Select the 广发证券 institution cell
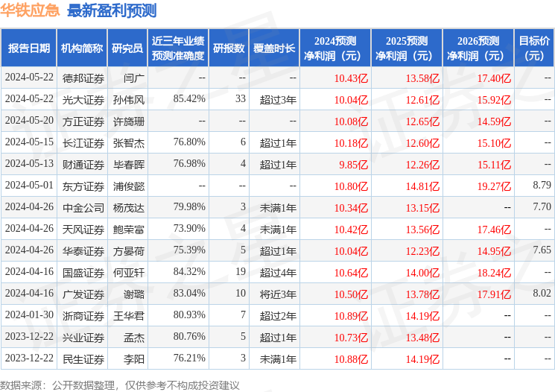 (x=83, y=294)
